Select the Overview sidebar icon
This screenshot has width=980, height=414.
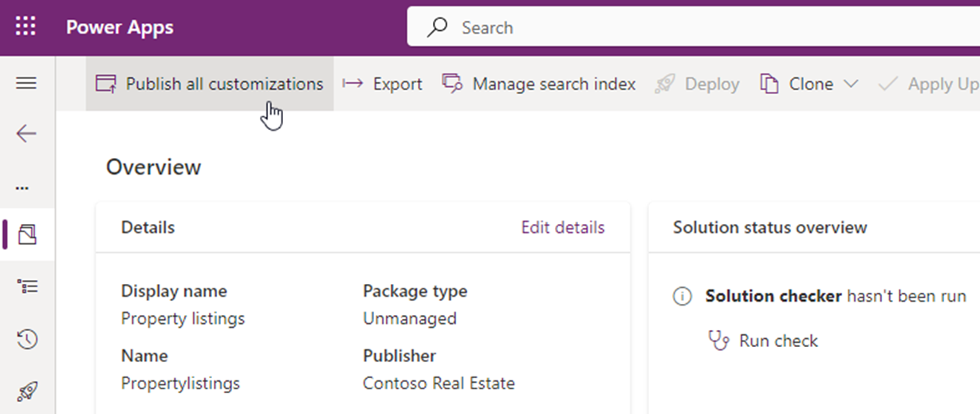[27, 235]
